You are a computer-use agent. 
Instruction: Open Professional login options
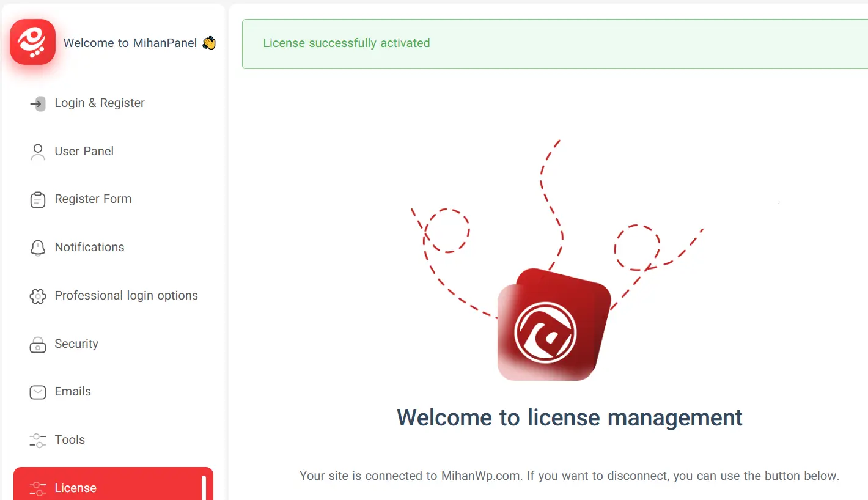126,296
